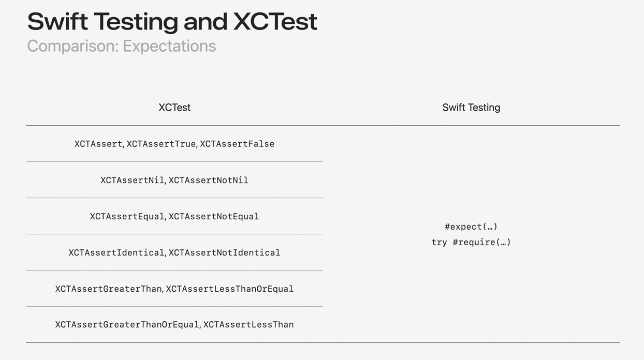The width and height of the screenshot is (644, 360).
Task: Select XCTAssertLessThan in the last row
Action: tap(248, 325)
